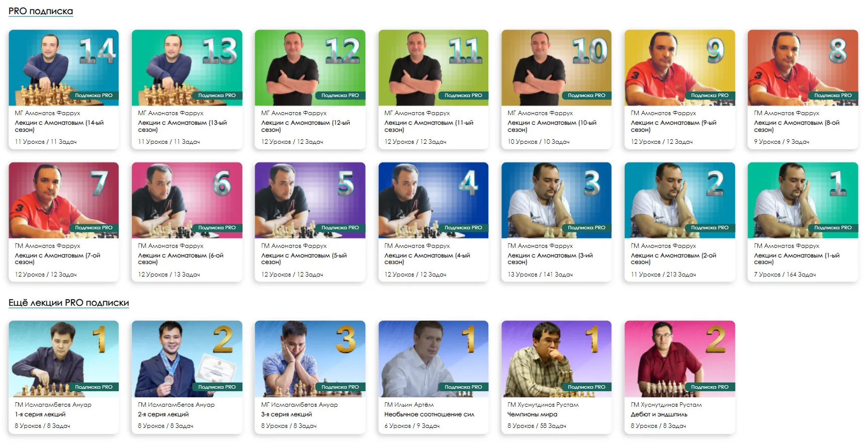Screen dimensions: 868x446
Task: Open the 'Ещё лекции PRO подписки' heading link
Action: [69, 303]
